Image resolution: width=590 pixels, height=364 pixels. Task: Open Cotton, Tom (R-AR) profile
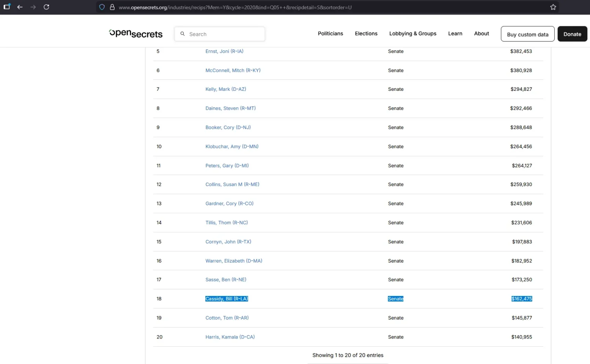(x=227, y=318)
